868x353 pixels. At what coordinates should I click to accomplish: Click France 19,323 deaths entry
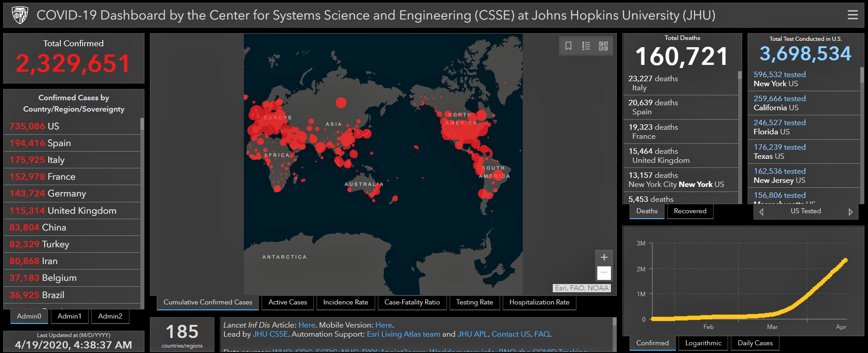(x=680, y=132)
